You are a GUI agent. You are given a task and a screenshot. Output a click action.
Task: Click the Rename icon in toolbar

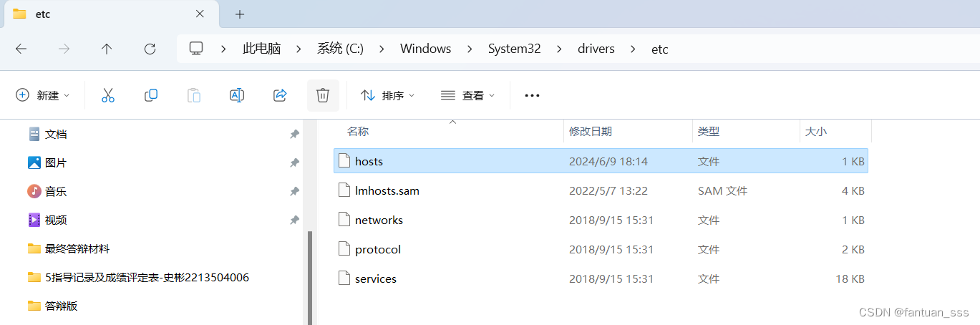coord(237,95)
